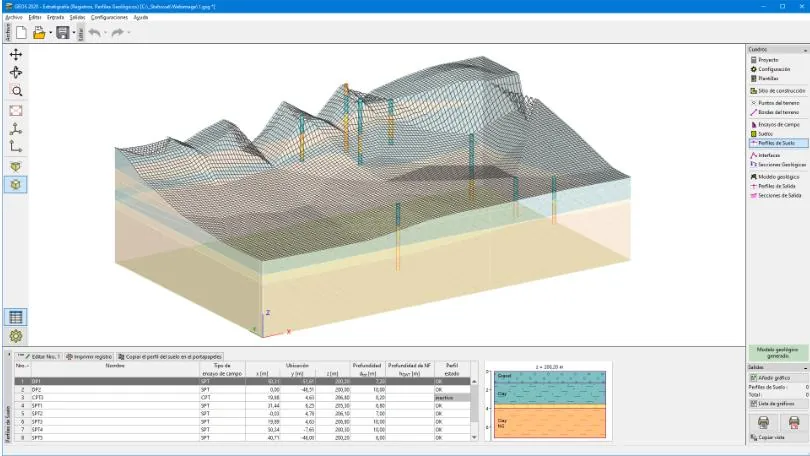The height and width of the screenshot is (456, 810).
Task: Toggle the highlighted 3D cube view button
Action: point(16,185)
